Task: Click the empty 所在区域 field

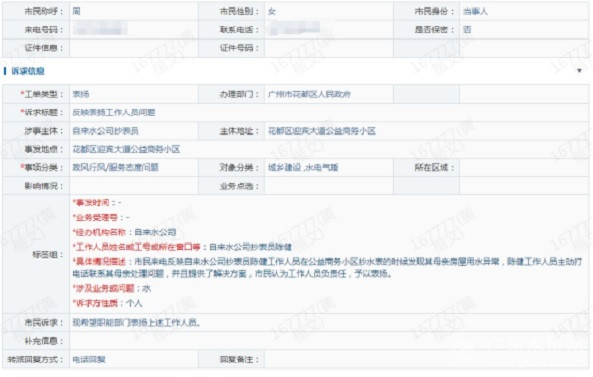Action: (524, 167)
